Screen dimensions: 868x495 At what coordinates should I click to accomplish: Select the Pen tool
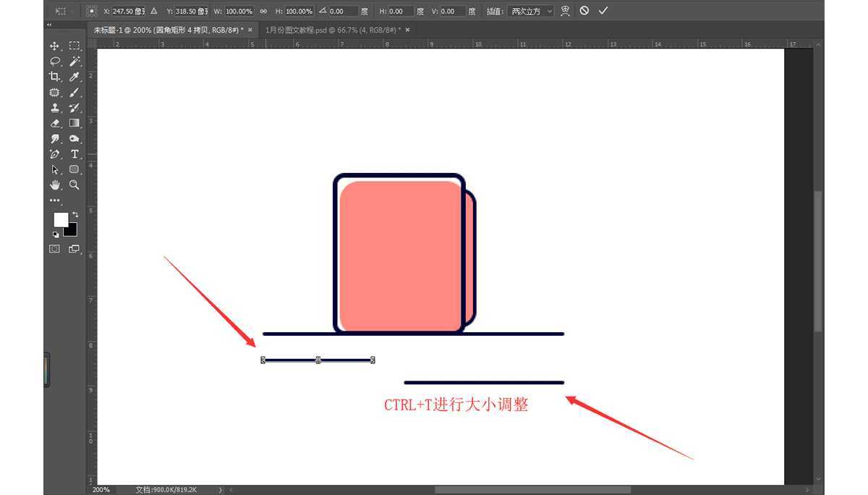coord(55,154)
